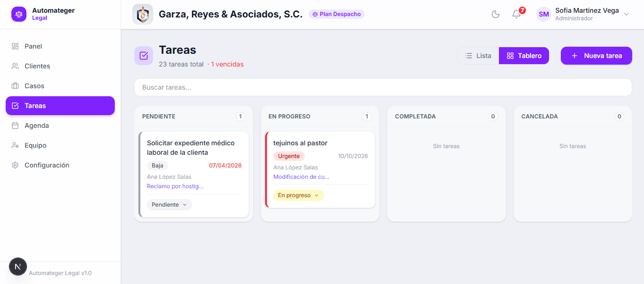Select the Tareas sidebar item
This screenshot has width=644, height=284.
(35, 105)
